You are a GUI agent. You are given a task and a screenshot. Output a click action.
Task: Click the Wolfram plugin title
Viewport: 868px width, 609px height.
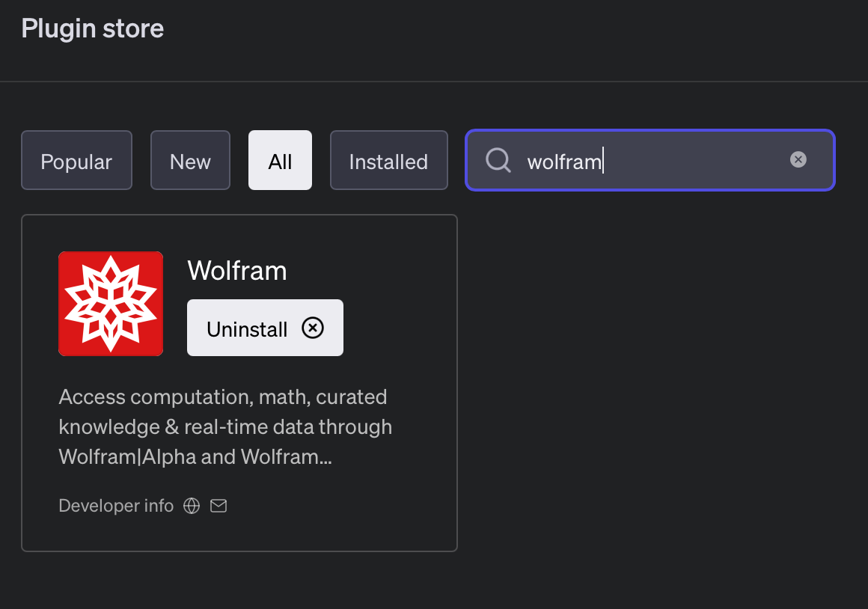pyautogui.click(x=237, y=271)
